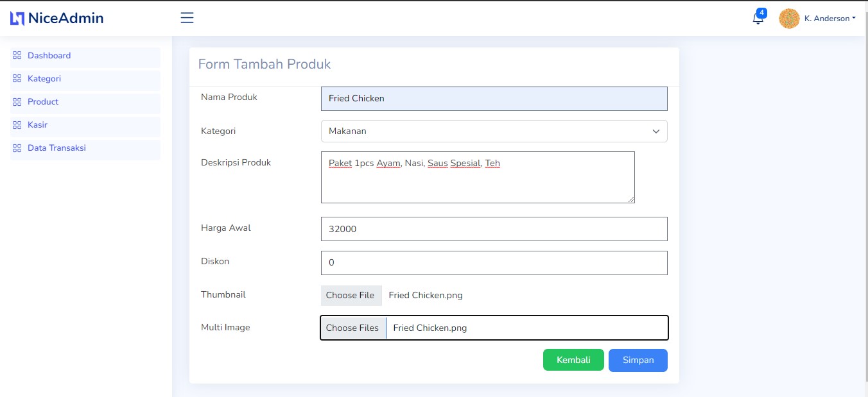868x397 pixels.
Task: Click the green Kembali button
Action: (573, 360)
